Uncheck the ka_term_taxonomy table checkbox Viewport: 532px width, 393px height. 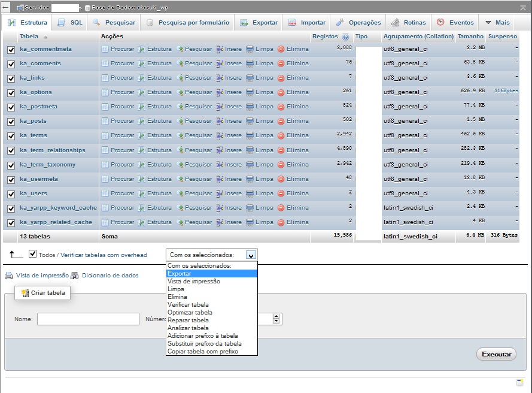click(11, 165)
